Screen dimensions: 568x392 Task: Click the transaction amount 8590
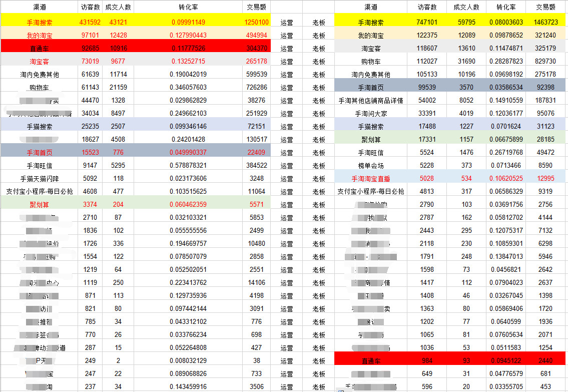545,166
